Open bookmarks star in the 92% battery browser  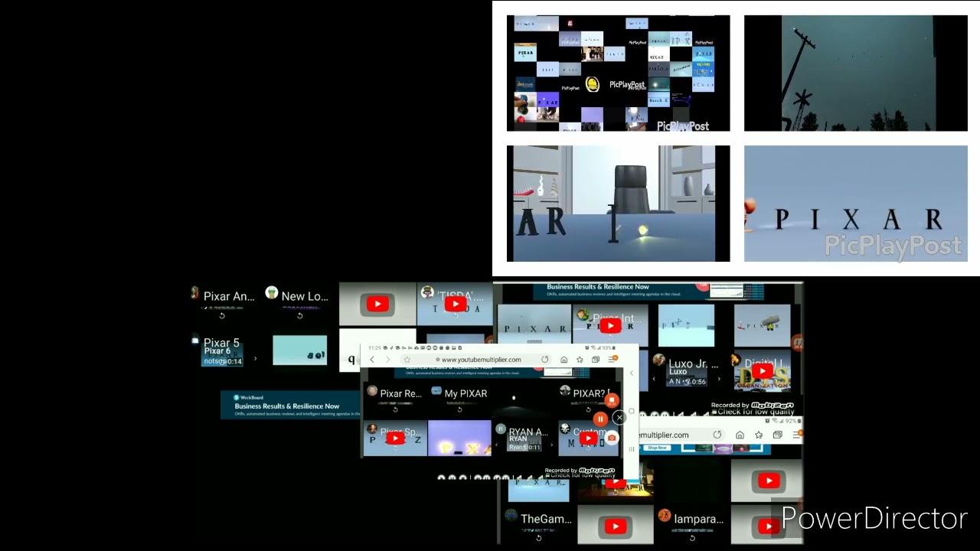pos(759,435)
